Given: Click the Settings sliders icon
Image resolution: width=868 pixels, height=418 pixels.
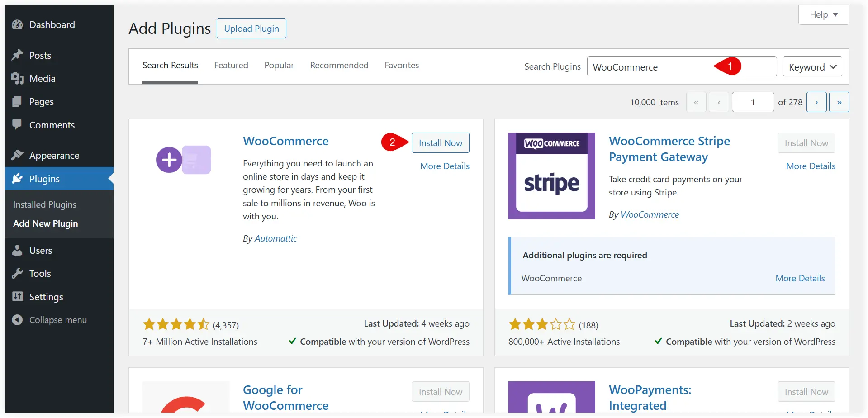Looking at the screenshot, I should [17, 297].
